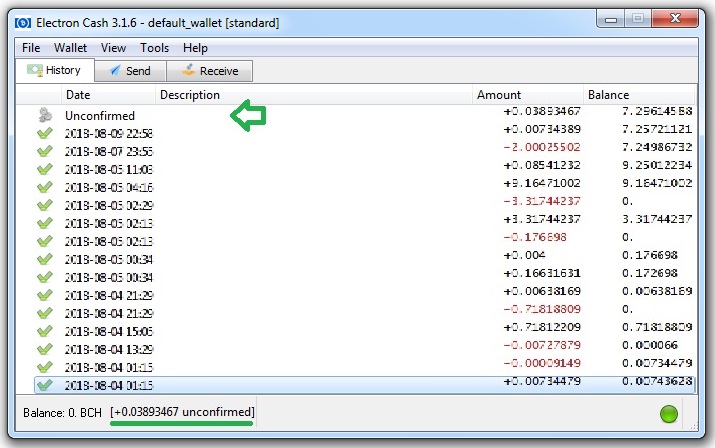The height and width of the screenshot is (448, 715).
Task: Click the red -2.00025502 amount
Action: pos(542,147)
